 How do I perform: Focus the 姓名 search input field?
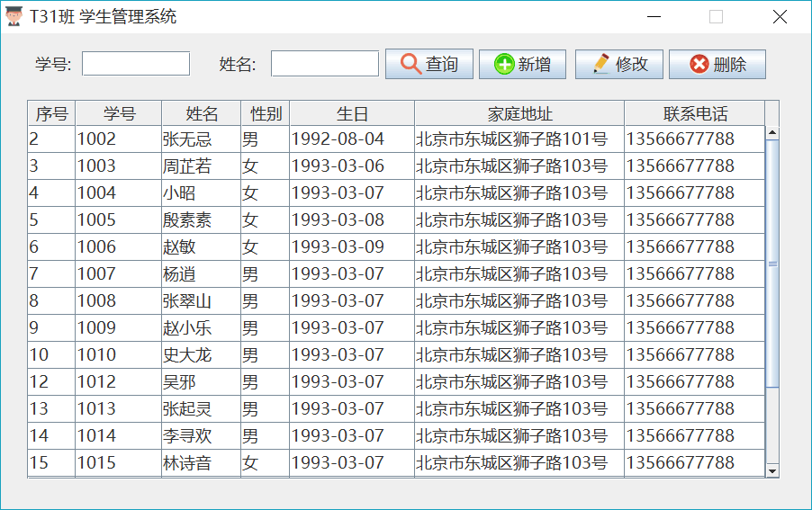coord(324,64)
